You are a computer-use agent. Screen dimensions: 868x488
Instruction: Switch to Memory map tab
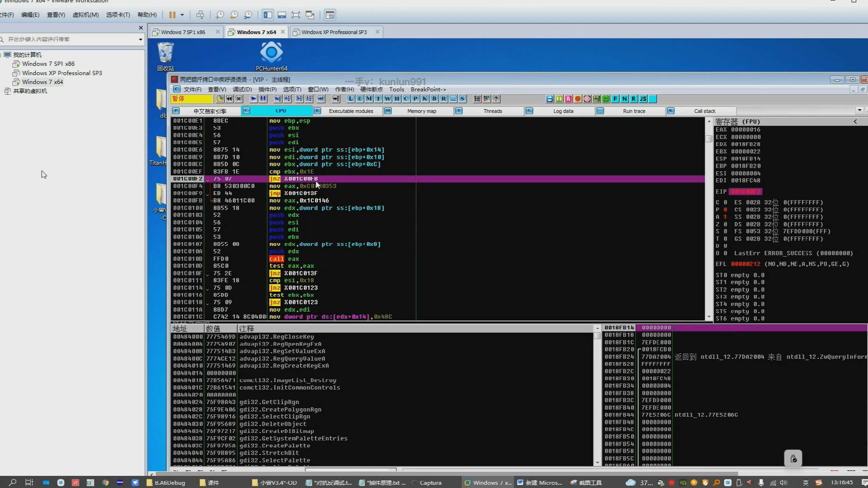click(418, 111)
